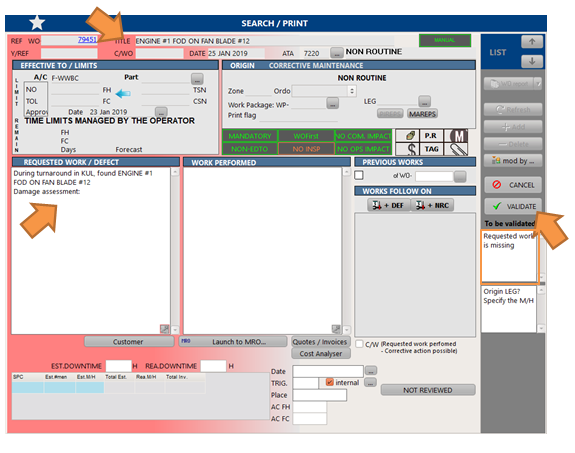Click the TITLE field with engine FOD text

264,41
